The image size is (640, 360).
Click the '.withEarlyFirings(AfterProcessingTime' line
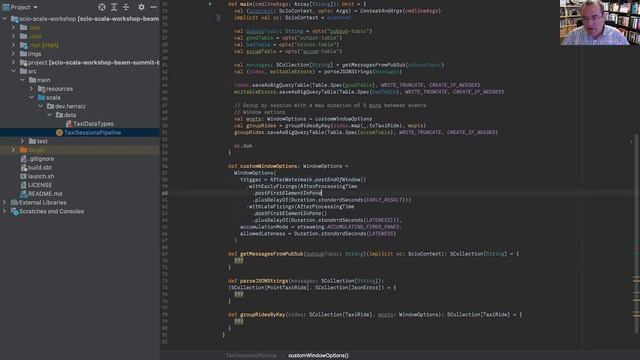click(302, 186)
